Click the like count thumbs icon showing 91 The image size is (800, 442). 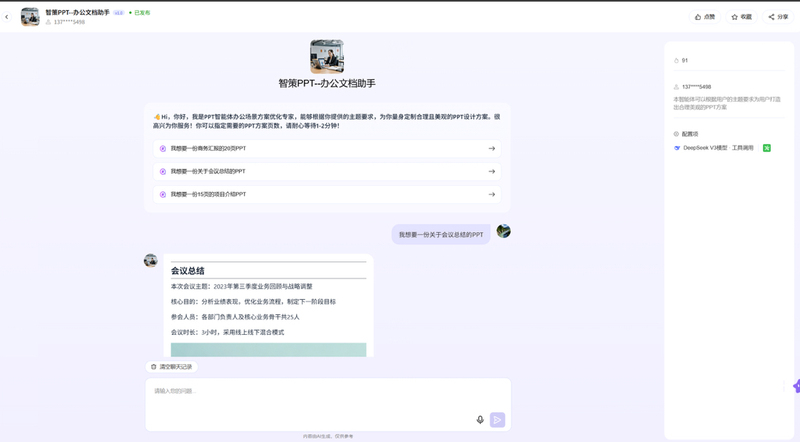677,60
